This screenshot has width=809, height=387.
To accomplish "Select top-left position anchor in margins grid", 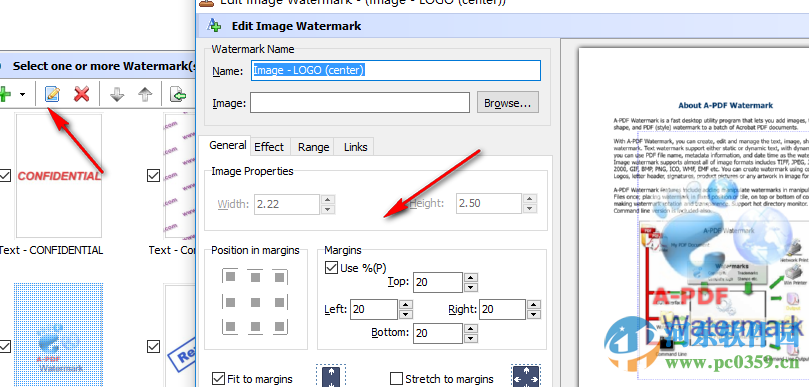I will (231, 277).
